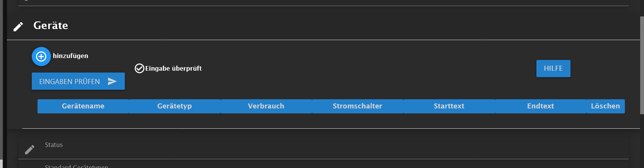Click the check-circle icon before Eingabe überprüft

pos(139,68)
